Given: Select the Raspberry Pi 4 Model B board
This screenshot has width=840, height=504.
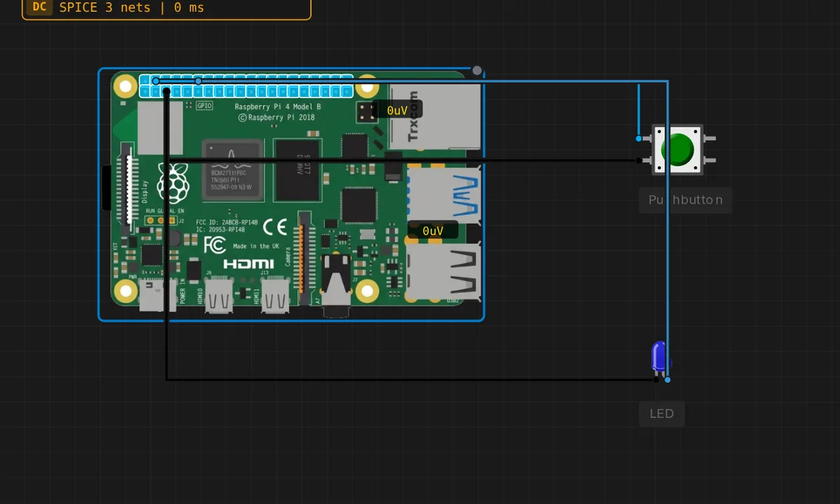Looking at the screenshot, I should pyautogui.click(x=291, y=195).
